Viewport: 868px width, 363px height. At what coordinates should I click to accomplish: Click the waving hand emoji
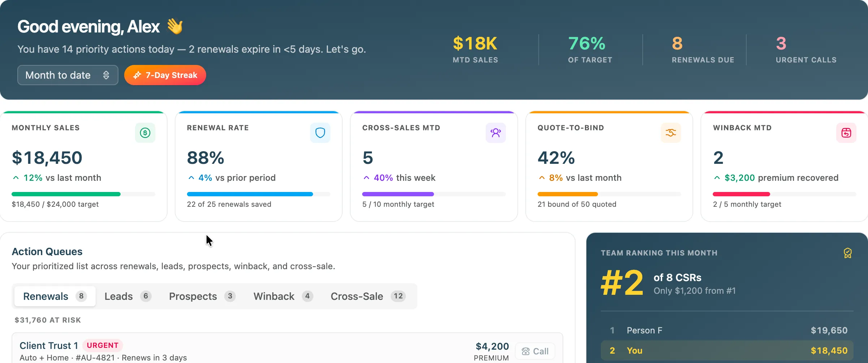(175, 26)
